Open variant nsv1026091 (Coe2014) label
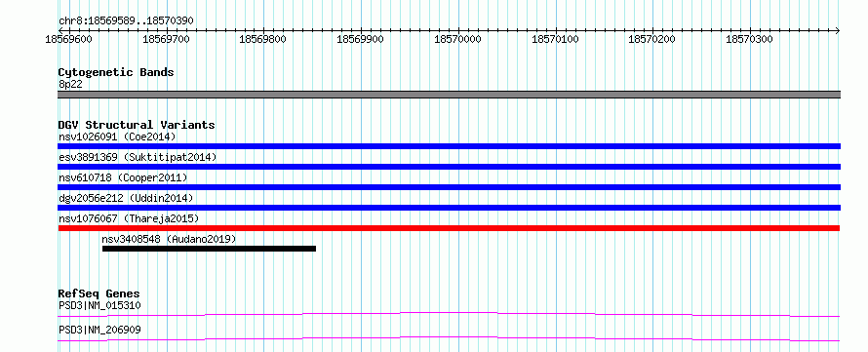This screenshot has width=868, height=352. pyautogui.click(x=117, y=137)
